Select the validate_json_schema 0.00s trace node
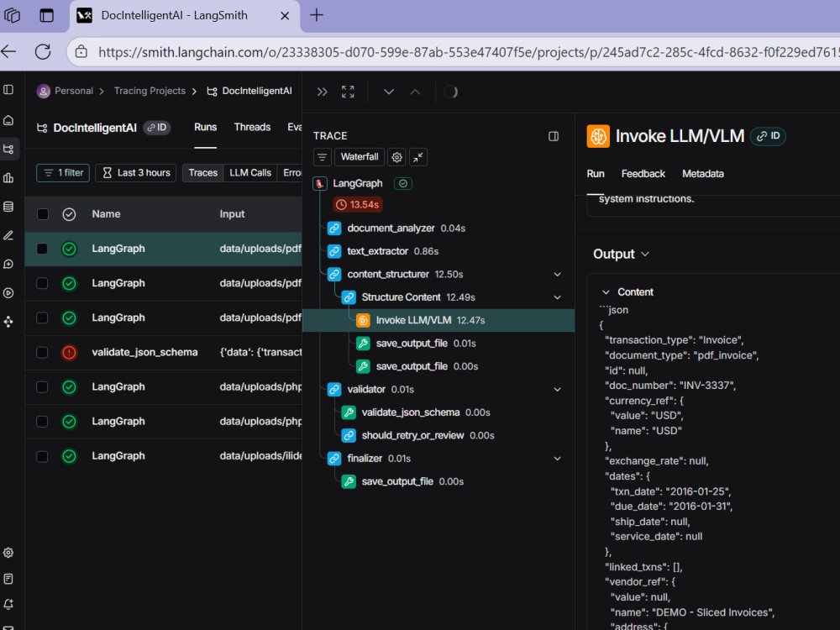Screen dimensions: 840x630 [x=416, y=412]
